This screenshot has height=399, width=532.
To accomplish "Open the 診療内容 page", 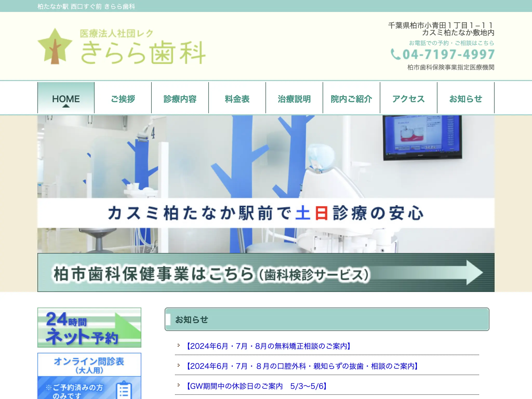I will tap(181, 99).
